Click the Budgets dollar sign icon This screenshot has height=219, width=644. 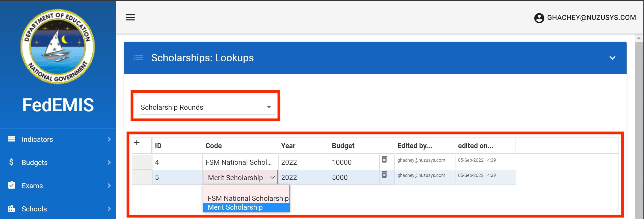[x=11, y=162]
